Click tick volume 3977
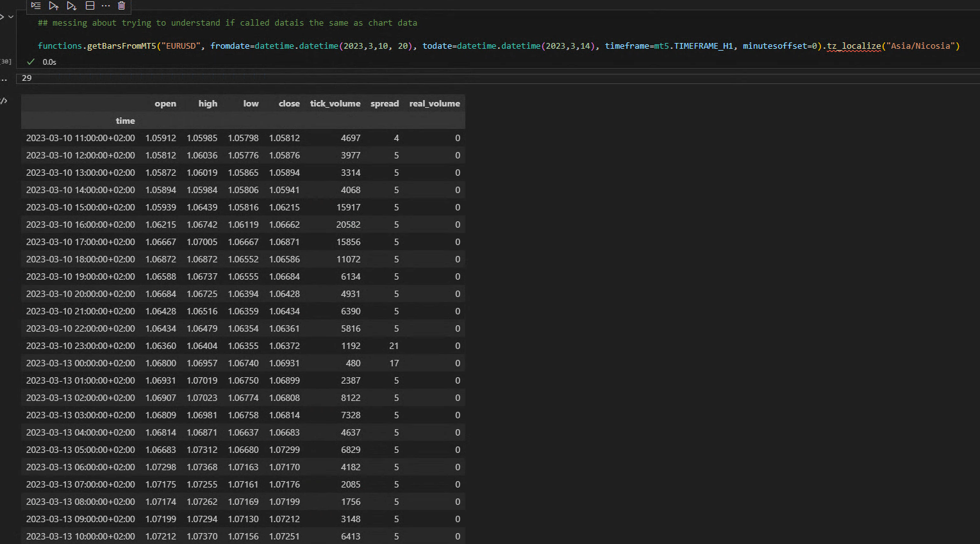This screenshot has height=544, width=980. click(x=351, y=155)
